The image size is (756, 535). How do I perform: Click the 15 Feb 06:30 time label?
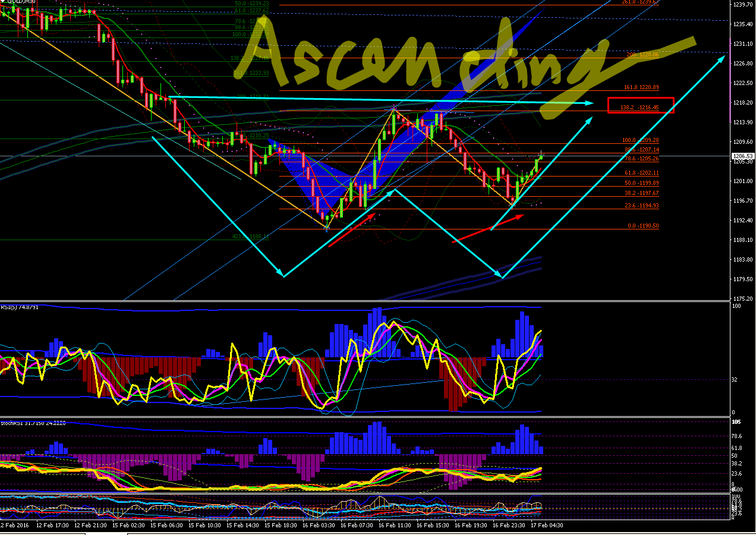(166, 525)
